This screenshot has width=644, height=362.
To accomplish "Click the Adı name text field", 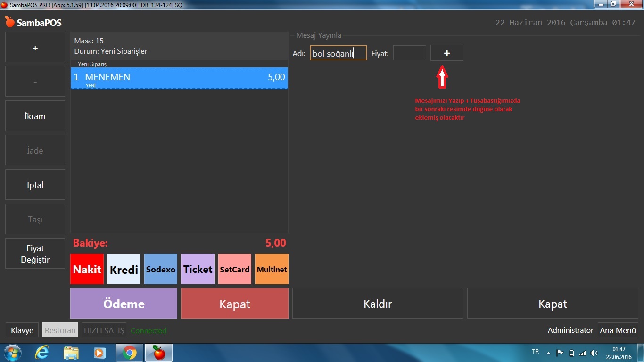I will click(x=338, y=53).
